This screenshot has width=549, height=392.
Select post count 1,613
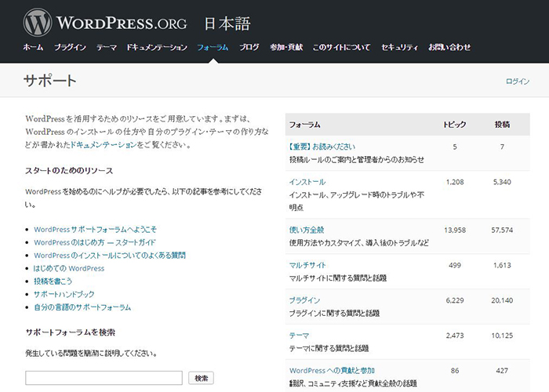point(502,265)
